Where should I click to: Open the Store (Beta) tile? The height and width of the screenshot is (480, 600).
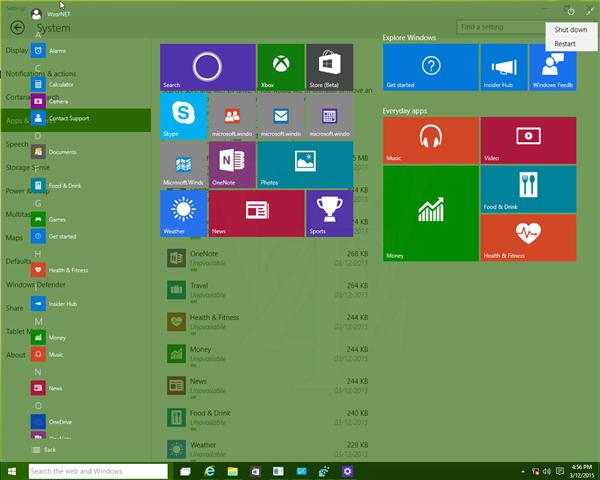[329, 67]
